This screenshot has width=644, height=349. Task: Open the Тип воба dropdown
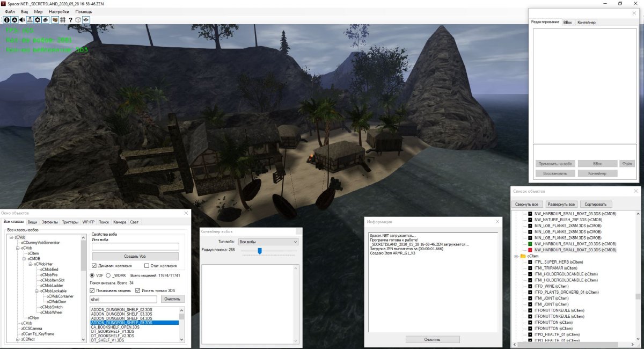(268, 242)
